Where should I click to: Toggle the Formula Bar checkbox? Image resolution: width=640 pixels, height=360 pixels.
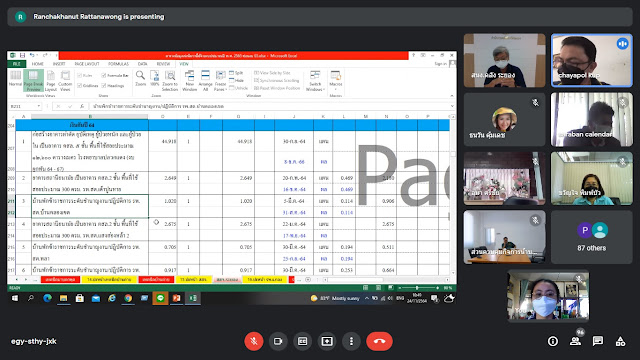pyautogui.click(x=115, y=76)
